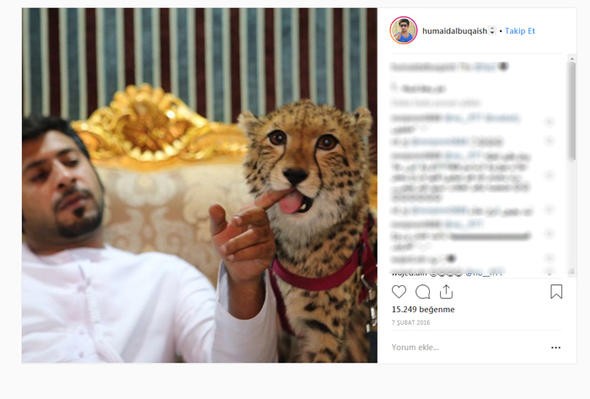The image size is (590, 399).
Task: Open more options via the three dots
Action: pyautogui.click(x=556, y=347)
